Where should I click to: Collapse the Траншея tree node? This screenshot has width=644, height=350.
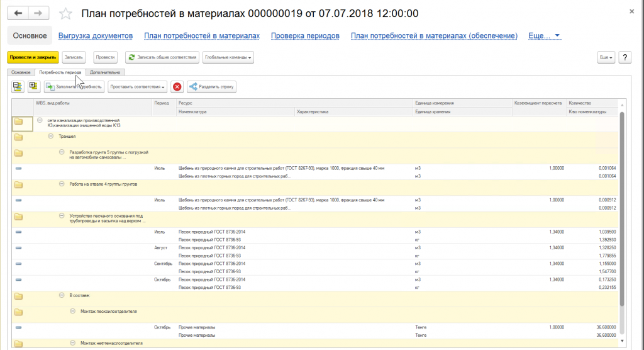pos(51,136)
